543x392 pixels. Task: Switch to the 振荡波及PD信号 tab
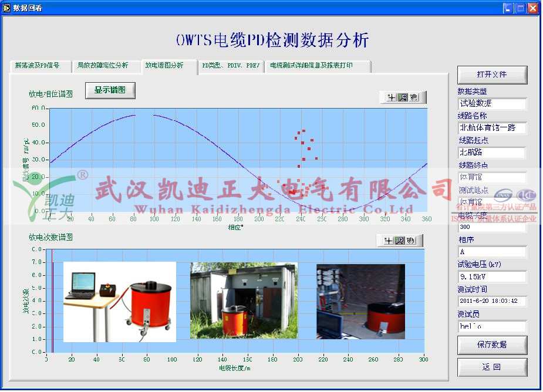point(36,66)
